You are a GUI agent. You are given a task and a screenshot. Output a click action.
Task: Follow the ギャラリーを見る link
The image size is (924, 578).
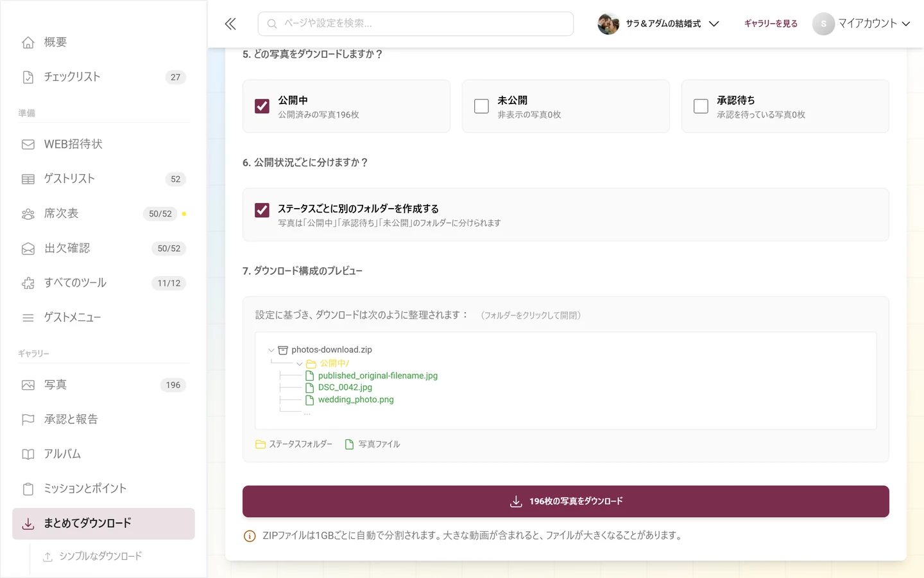[771, 24]
